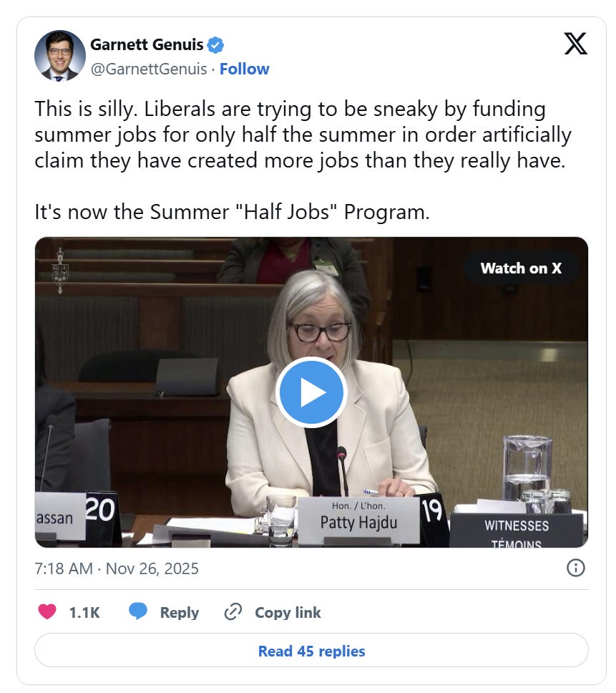Click the pink heart like icon
Image resolution: width=616 pixels, height=693 pixels.
[x=47, y=611]
